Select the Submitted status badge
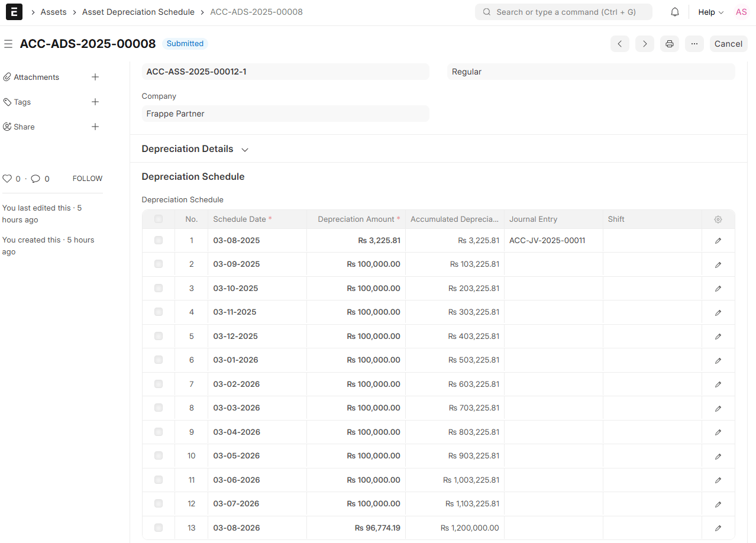756x543 pixels. click(x=185, y=44)
